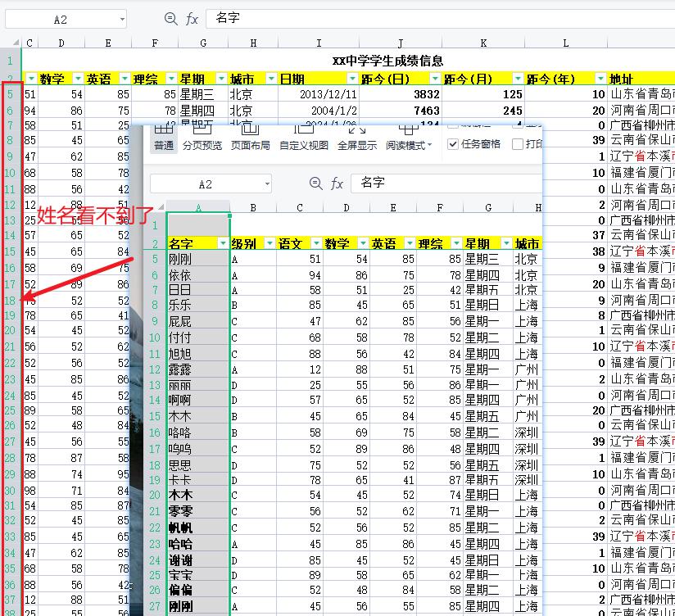675x616 pixels.
Task: Select row 5 header in the background sheet
Action: (x=11, y=94)
